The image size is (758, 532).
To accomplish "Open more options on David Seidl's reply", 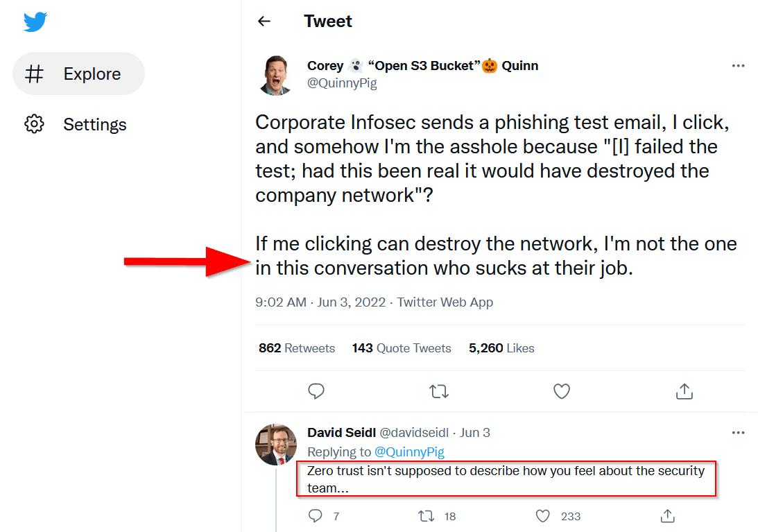I will (738, 432).
